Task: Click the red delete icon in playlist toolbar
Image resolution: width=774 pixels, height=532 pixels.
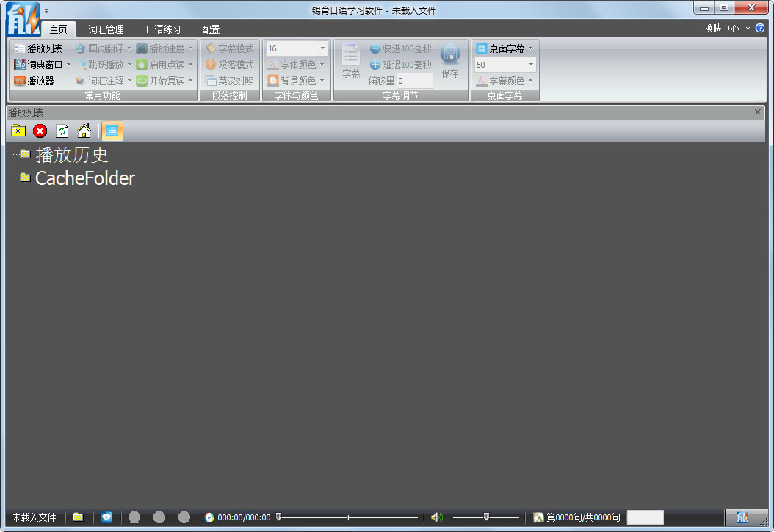Action: [40, 131]
